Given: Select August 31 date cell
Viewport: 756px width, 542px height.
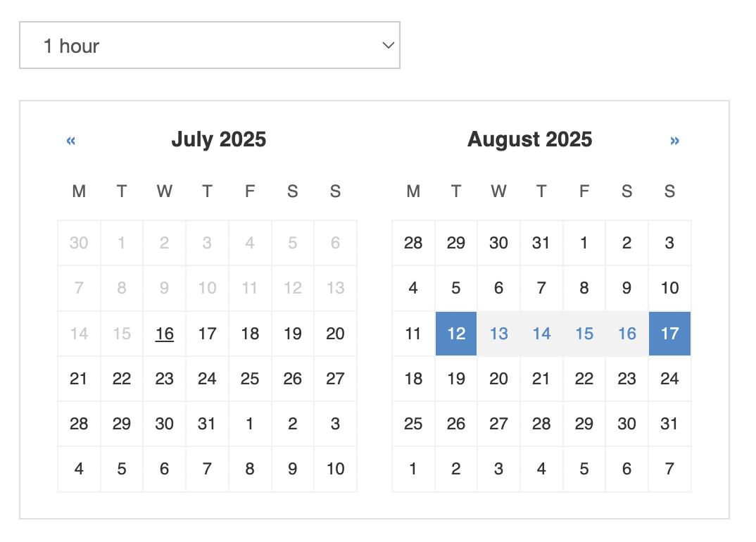Looking at the screenshot, I should [669, 424].
